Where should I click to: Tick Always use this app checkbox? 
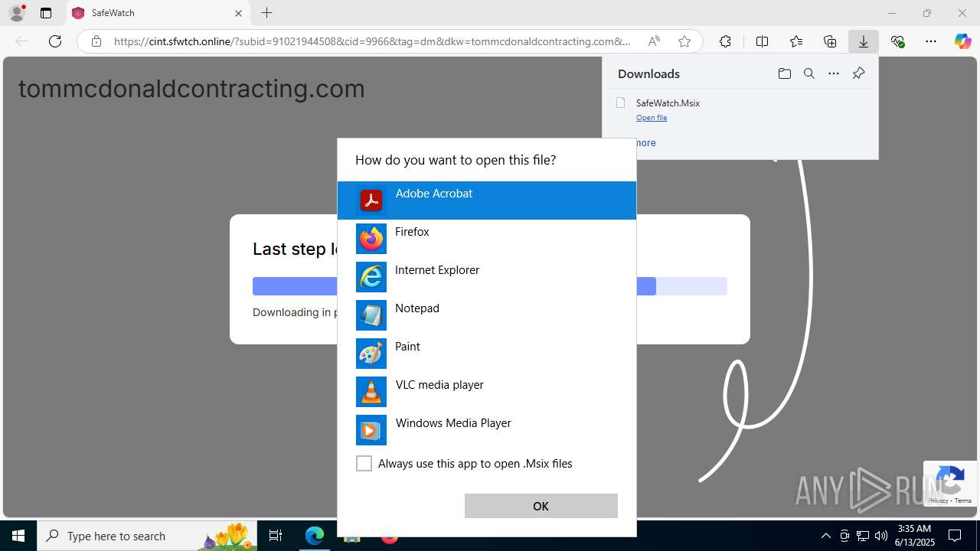pos(364,464)
